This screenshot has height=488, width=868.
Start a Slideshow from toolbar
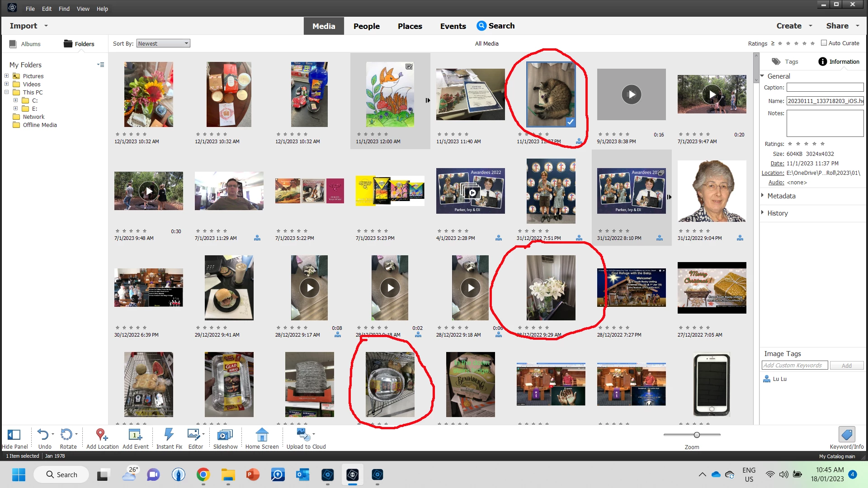pos(225,435)
